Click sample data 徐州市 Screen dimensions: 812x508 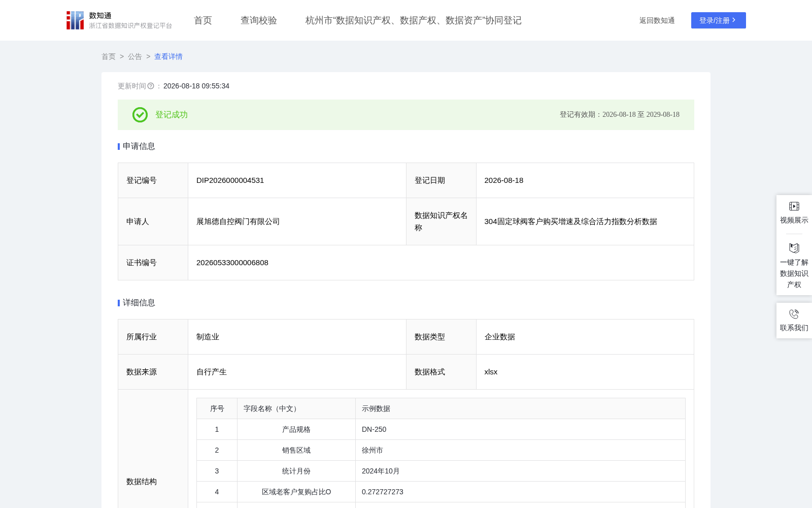[373, 450]
